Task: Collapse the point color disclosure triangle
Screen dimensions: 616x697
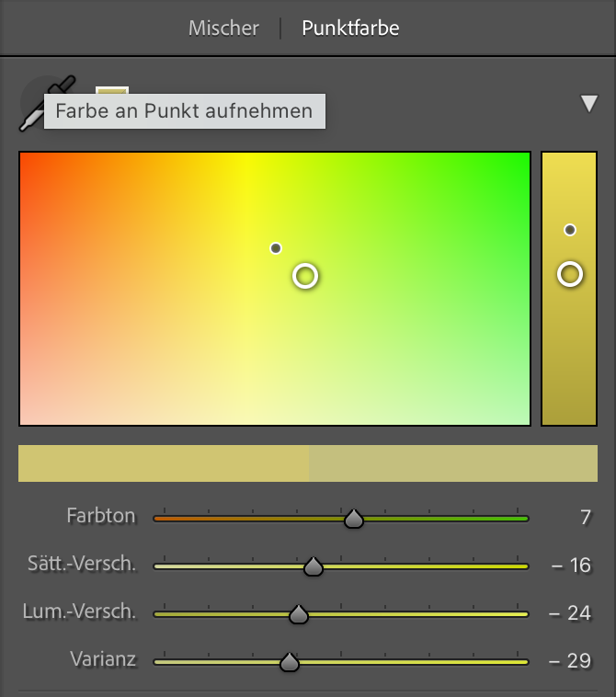Action: [x=589, y=104]
